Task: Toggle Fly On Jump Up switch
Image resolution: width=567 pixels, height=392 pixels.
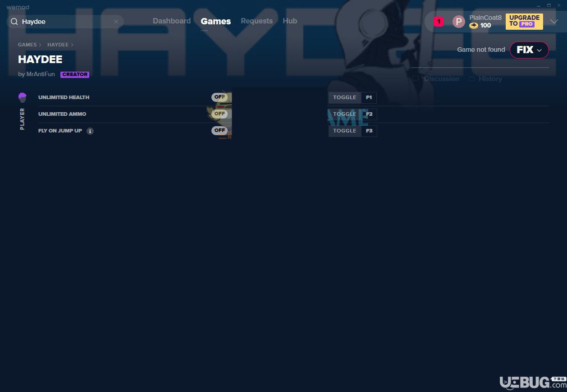Action: (219, 131)
